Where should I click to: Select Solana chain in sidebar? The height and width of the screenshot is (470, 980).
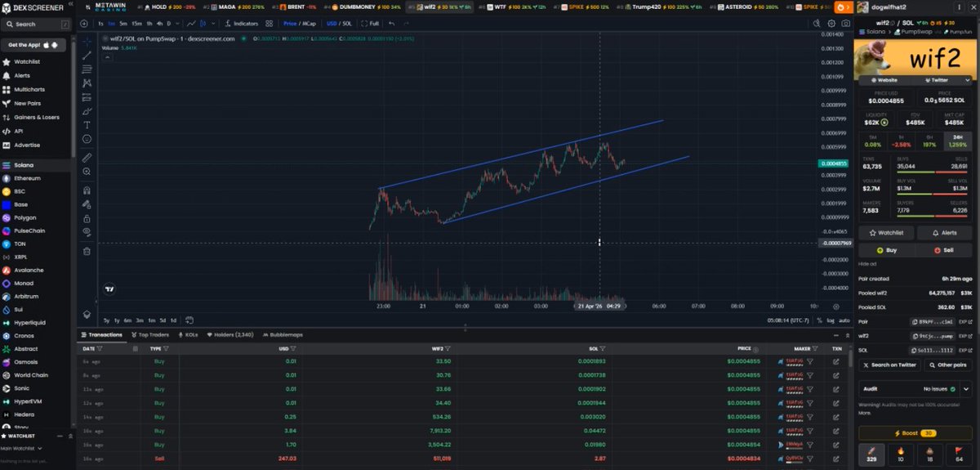(36, 165)
